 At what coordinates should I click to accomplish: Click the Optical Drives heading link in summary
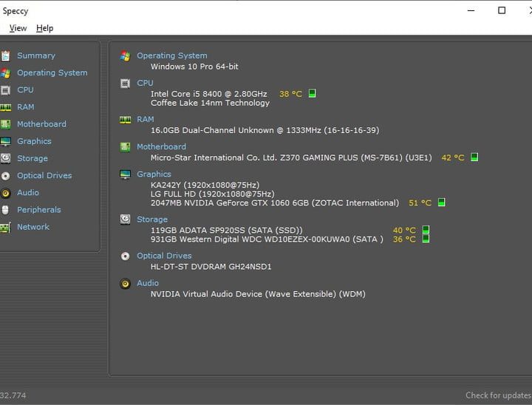point(164,256)
